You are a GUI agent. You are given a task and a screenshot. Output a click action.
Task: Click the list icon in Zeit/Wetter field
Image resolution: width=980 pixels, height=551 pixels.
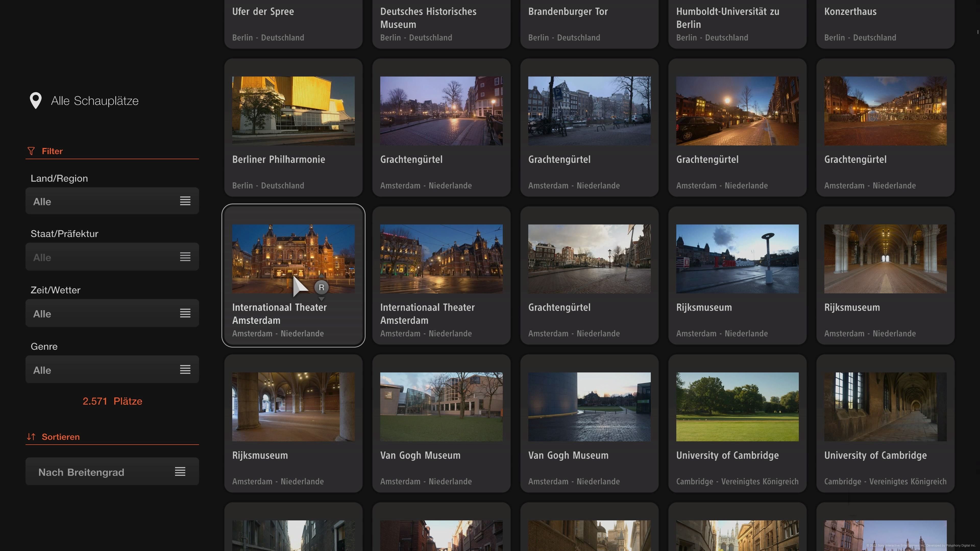click(x=185, y=313)
